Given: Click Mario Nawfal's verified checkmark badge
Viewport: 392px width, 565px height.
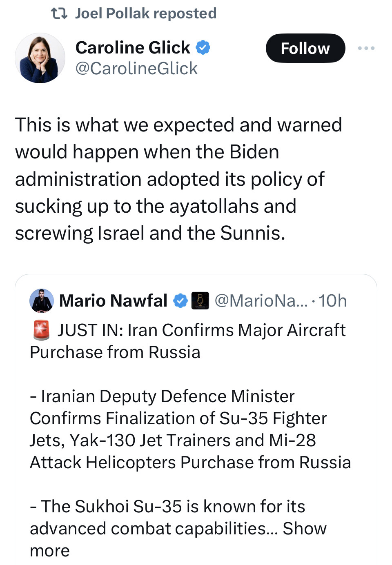Looking at the screenshot, I should pyautogui.click(x=180, y=301).
